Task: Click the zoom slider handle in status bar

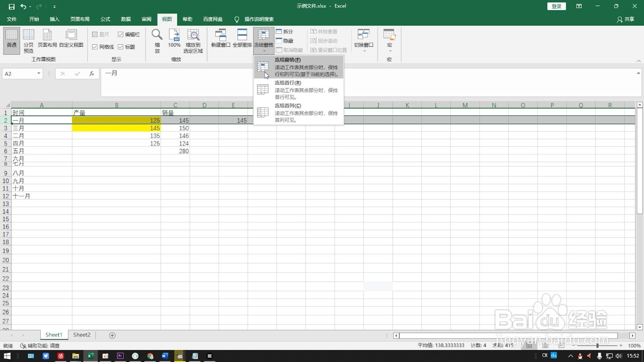Action: (x=597, y=346)
